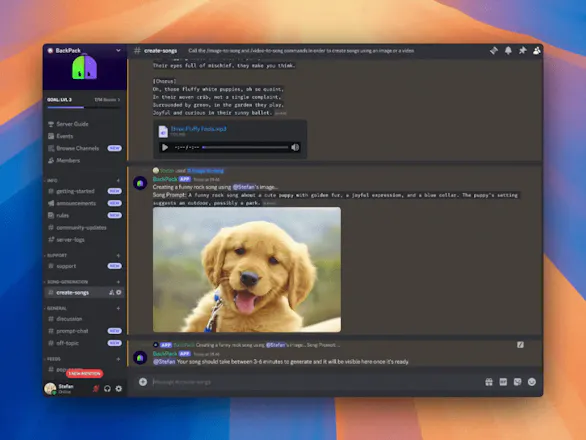Open pinned messages with pin icon
This screenshot has height=440, width=586.
[522, 50]
